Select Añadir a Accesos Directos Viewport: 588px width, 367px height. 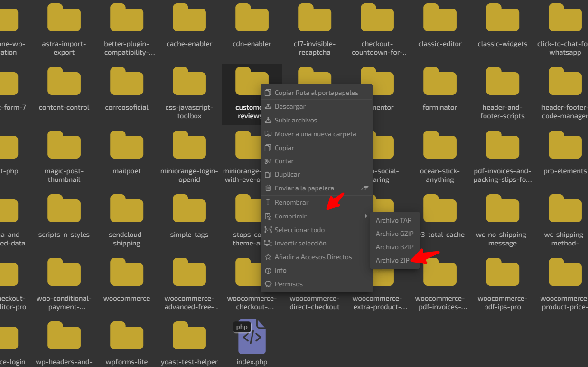click(317, 257)
